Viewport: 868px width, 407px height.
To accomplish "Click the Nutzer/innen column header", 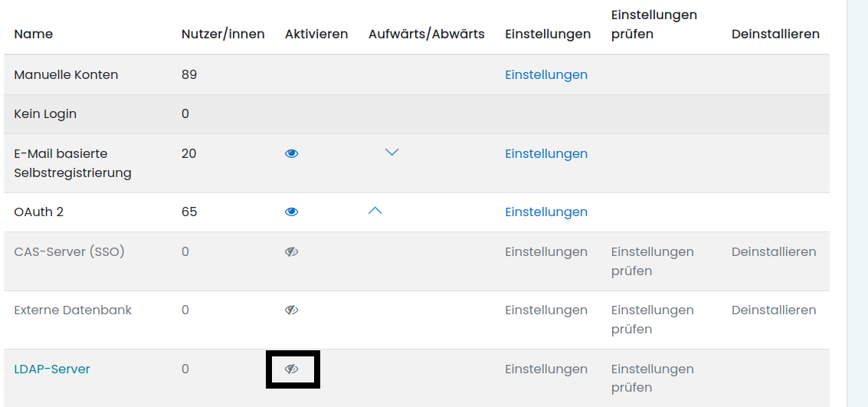I will coord(223,34).
